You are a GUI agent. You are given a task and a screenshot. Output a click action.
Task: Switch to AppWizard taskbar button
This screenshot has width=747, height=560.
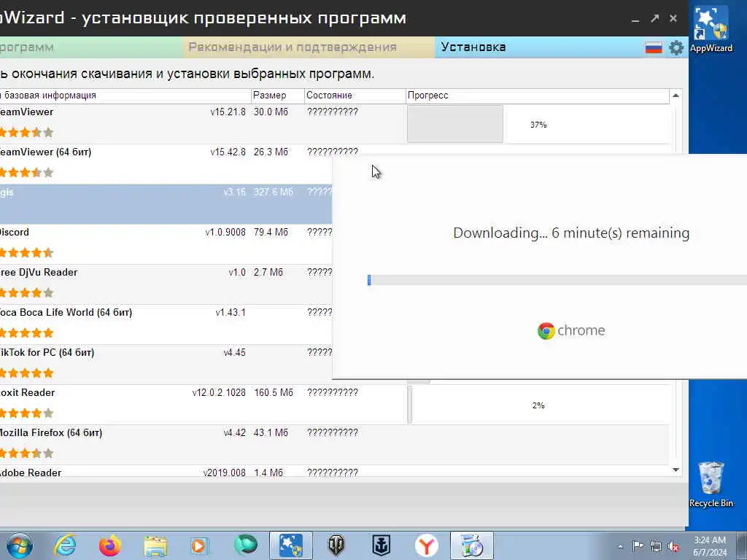(x=291, y=545)
